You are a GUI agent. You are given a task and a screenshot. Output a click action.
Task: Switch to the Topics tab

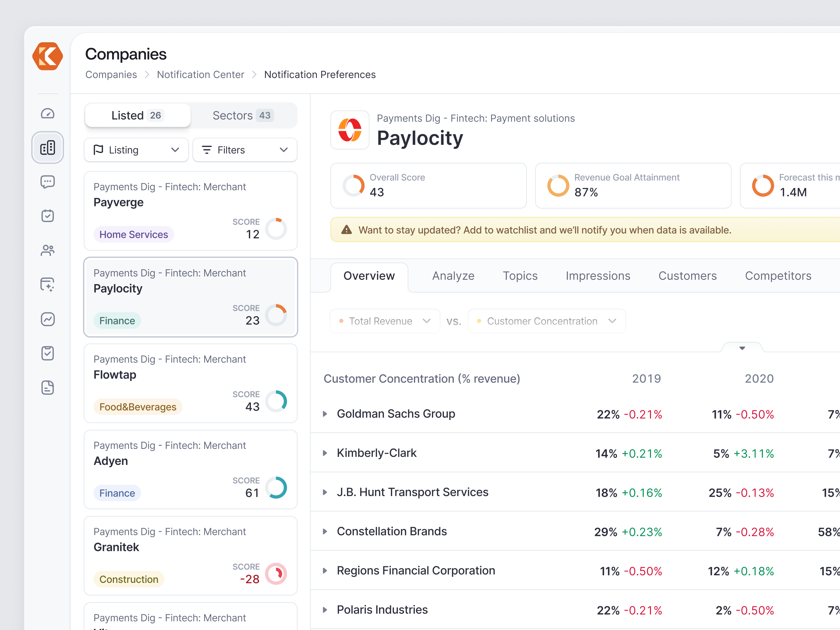click(x=520, y=276)
